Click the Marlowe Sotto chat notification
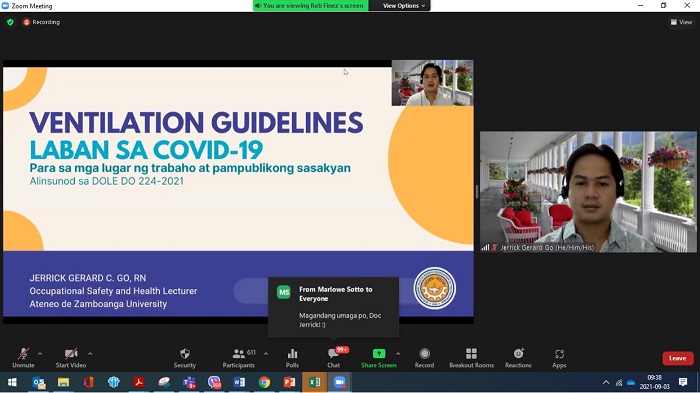700x393 pixels. click(333, 307)
